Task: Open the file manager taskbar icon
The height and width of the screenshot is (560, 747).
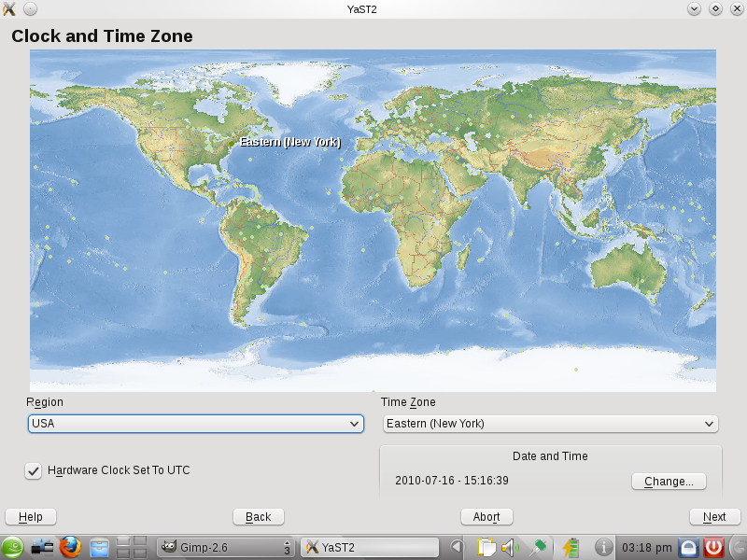Action: point(99,547)
